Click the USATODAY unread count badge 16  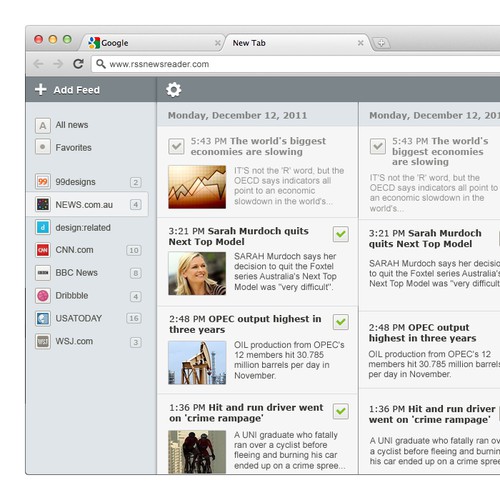pos(134,318)
